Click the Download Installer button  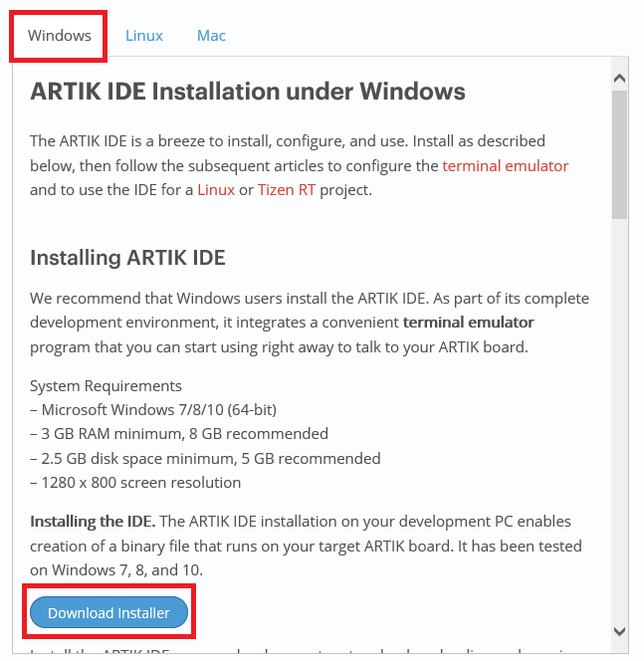[108, 612]
